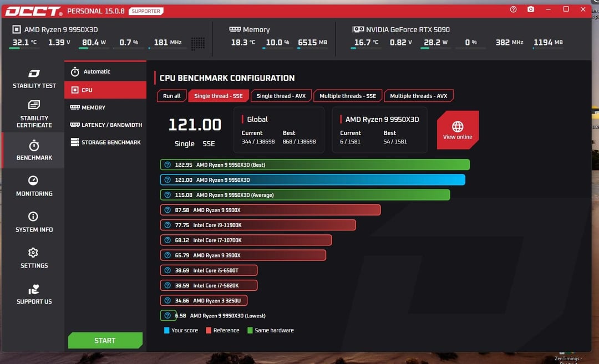The image size is (599, 364).
Task: Select the Multiple threads - SSE tab
Action: pos(348,96)
